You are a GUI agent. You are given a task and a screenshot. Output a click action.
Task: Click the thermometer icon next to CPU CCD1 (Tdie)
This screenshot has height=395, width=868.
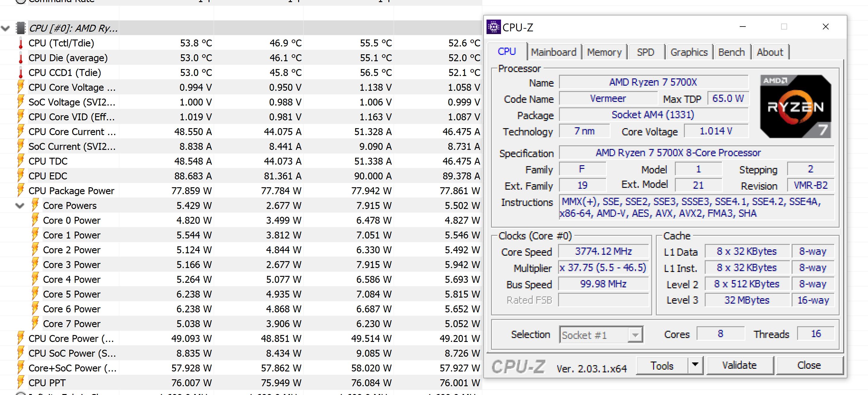pos(21,73)
